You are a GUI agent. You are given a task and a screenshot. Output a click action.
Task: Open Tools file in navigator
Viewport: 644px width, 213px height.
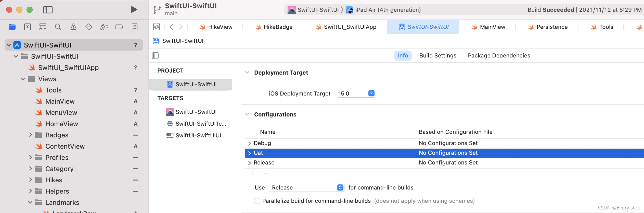48,90
